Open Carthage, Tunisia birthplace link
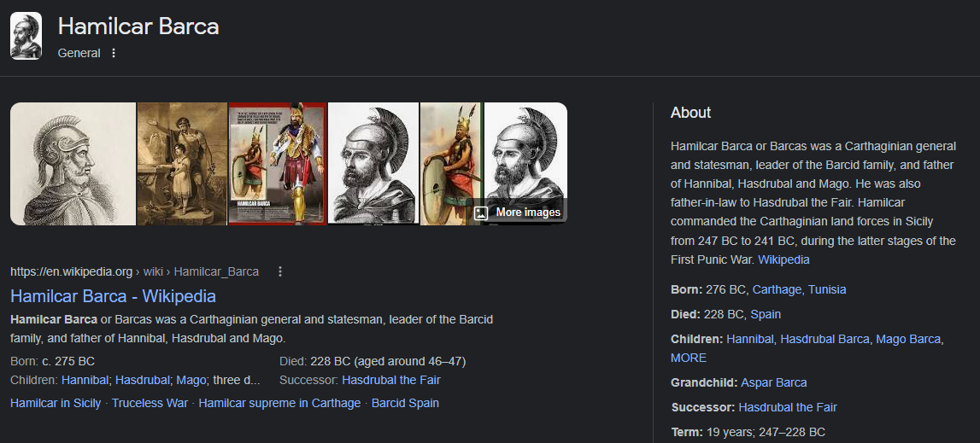The width and height of the screenshot is (980, 443). point(800,290)
